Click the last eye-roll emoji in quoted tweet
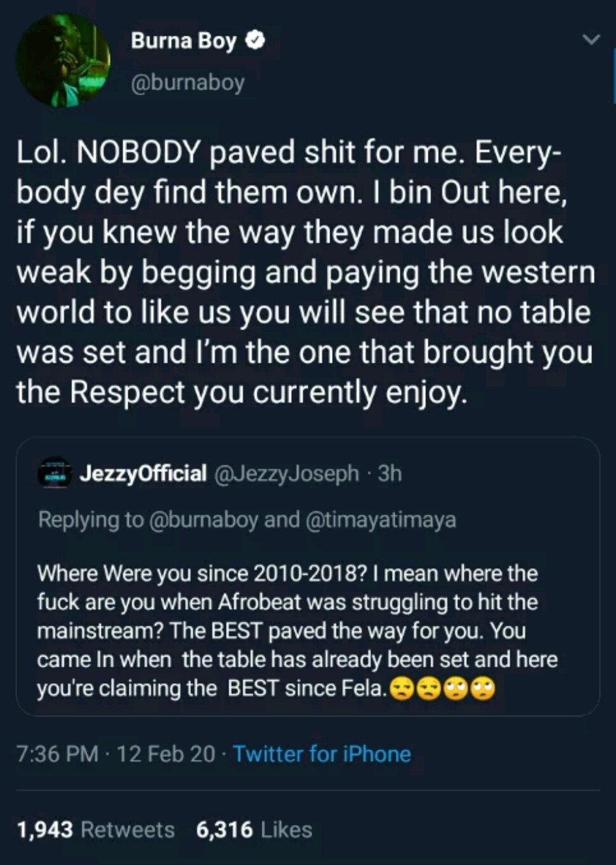Viewport: 616px width, 865px height. click(484, 689)
